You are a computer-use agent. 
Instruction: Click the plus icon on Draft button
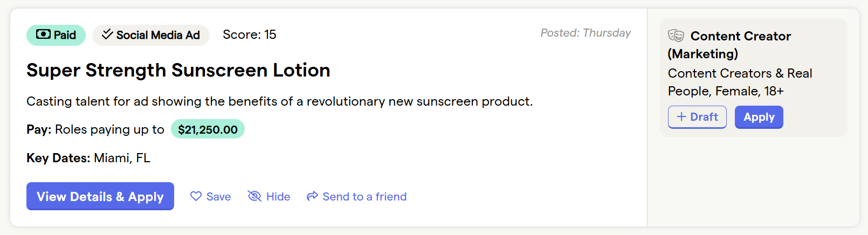[x=681, y=117]
